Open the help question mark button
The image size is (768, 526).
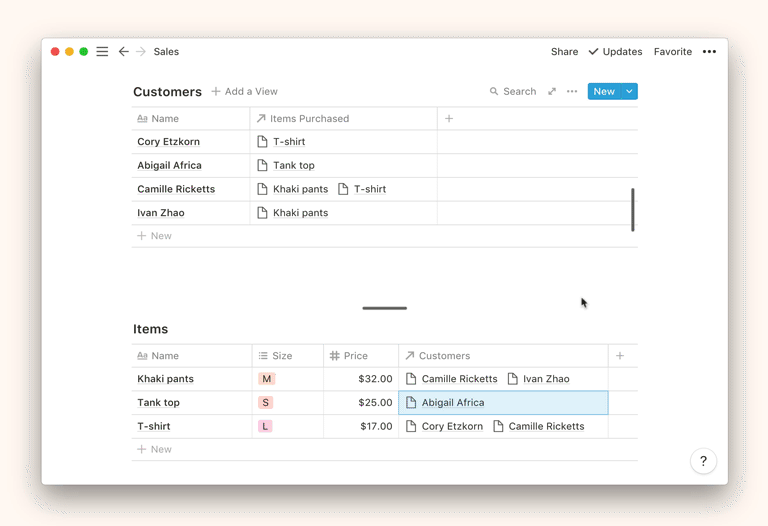tap(703, 461)
